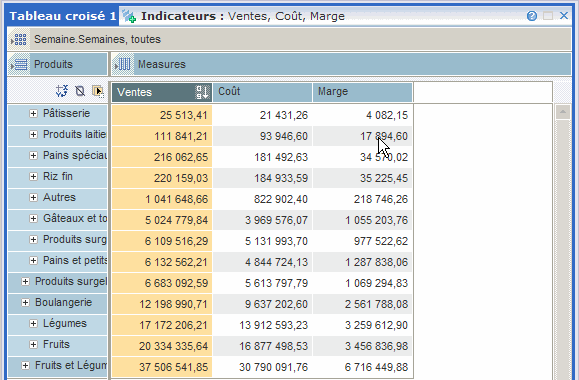Screen dimensions: 579x380
Task: Click the Measures columns icon
Action: 123,64
